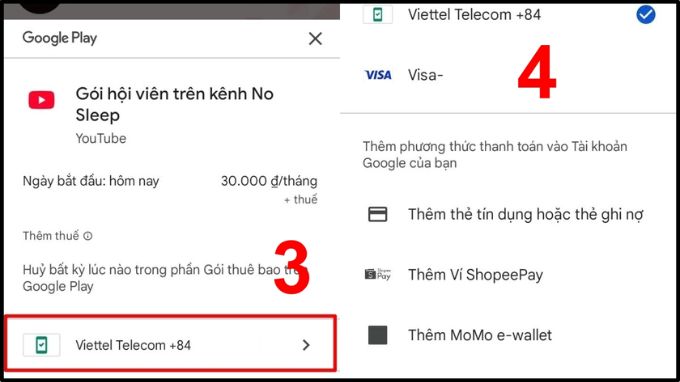
Task: Open the tax info circle icon
Action: pos(88,236)
